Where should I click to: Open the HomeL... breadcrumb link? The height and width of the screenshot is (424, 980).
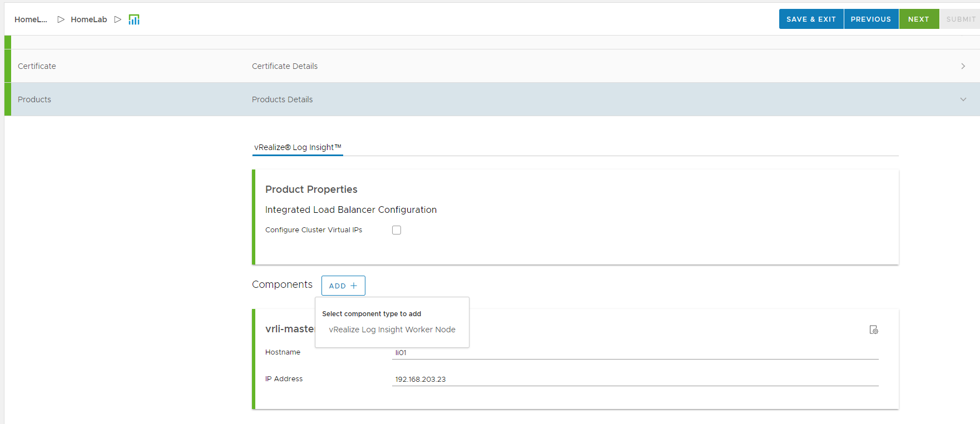(31, 19)
